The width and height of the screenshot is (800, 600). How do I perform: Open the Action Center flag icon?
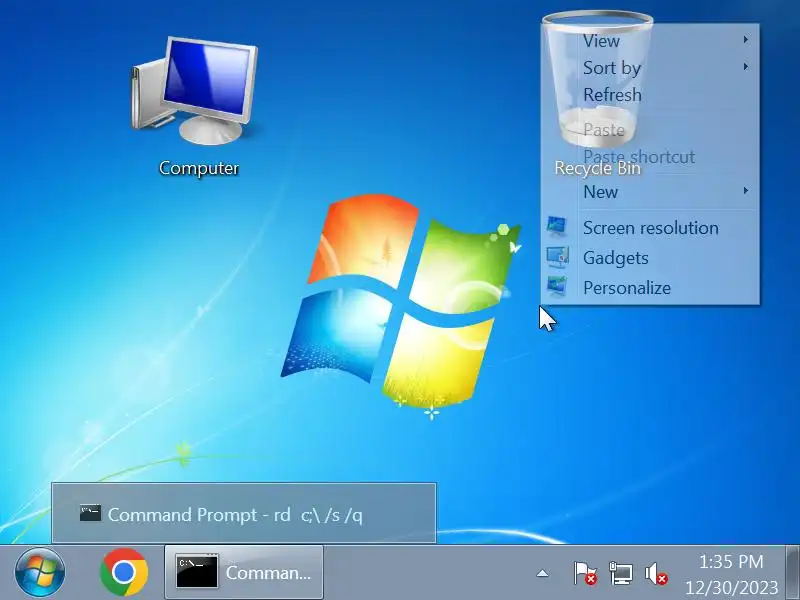click(x=585, y=573)
